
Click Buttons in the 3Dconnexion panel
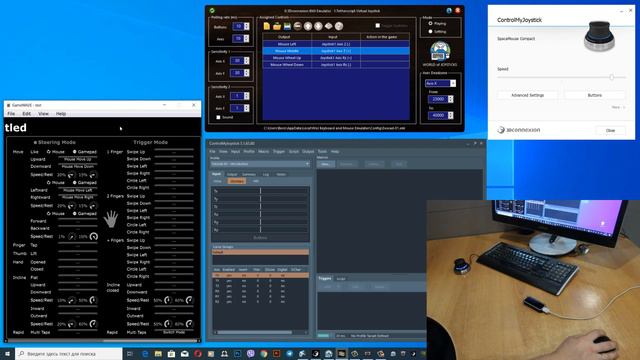(x=595, y=95)
